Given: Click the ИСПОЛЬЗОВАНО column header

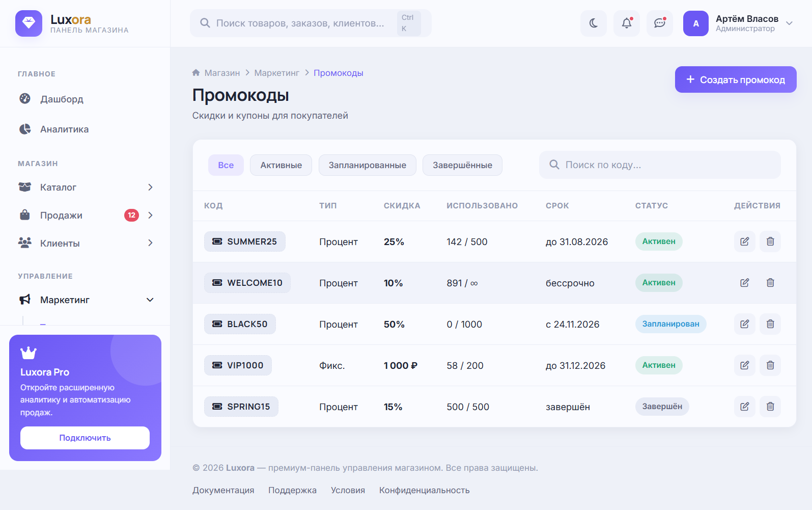Looking at the screenshot, I should pos(482,206).
